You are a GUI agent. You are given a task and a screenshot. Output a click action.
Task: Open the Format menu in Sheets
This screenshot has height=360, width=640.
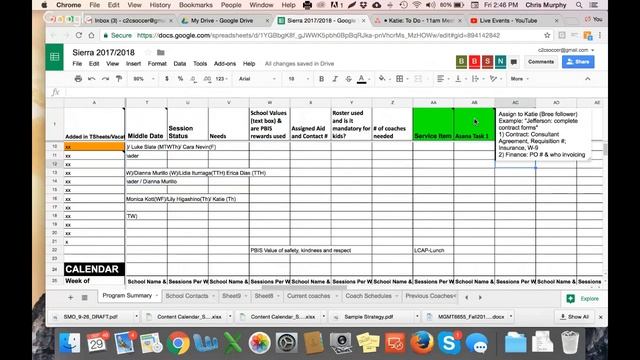pos(157,64)
